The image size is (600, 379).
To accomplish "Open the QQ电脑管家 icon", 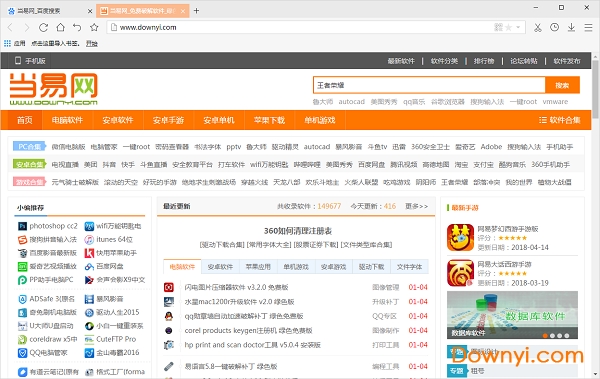I will pyautogui.click(x=22, y=353).
